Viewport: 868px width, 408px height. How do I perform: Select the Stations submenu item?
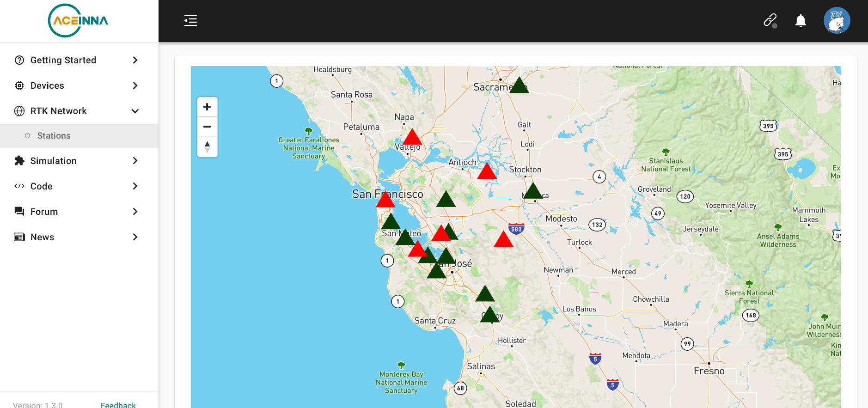point(79,136)
